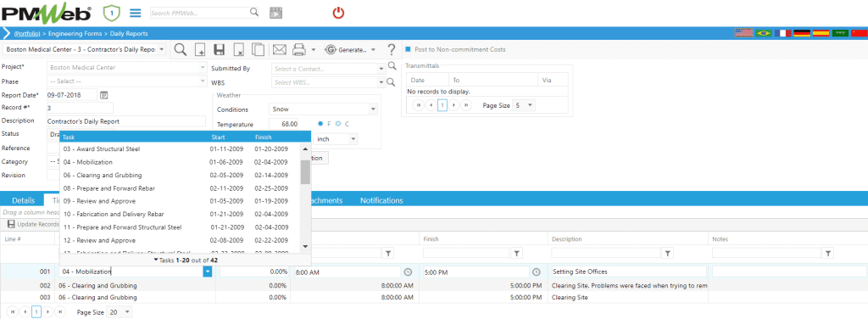
Task: Select Celsius radio button
Action: click(337, 124)
